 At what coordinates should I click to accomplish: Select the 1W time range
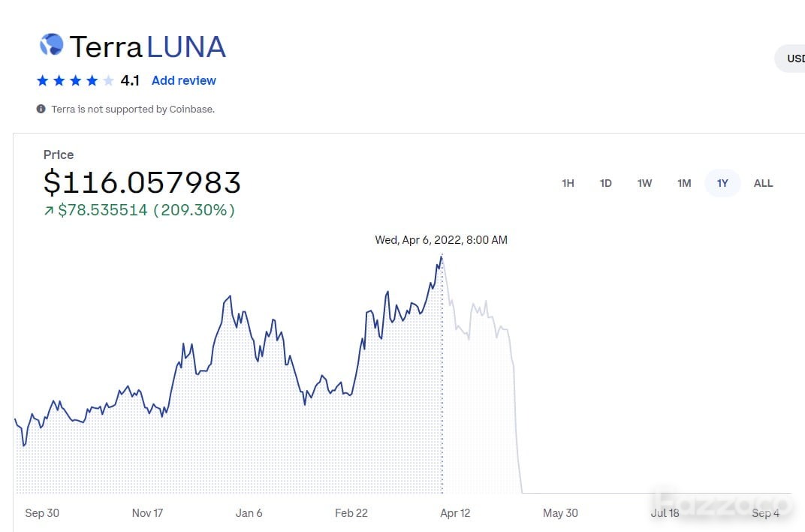tap(645, 183)
